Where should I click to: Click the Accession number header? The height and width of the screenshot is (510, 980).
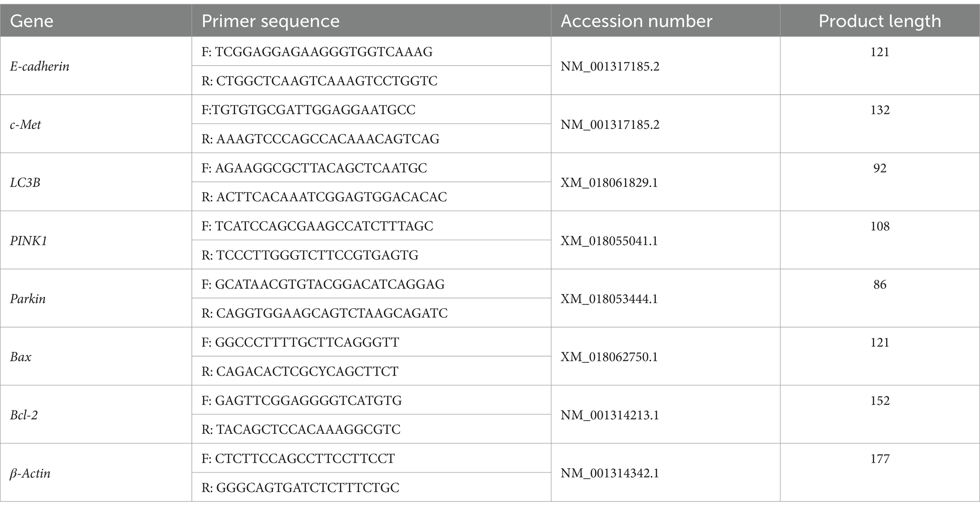point(636,21)
